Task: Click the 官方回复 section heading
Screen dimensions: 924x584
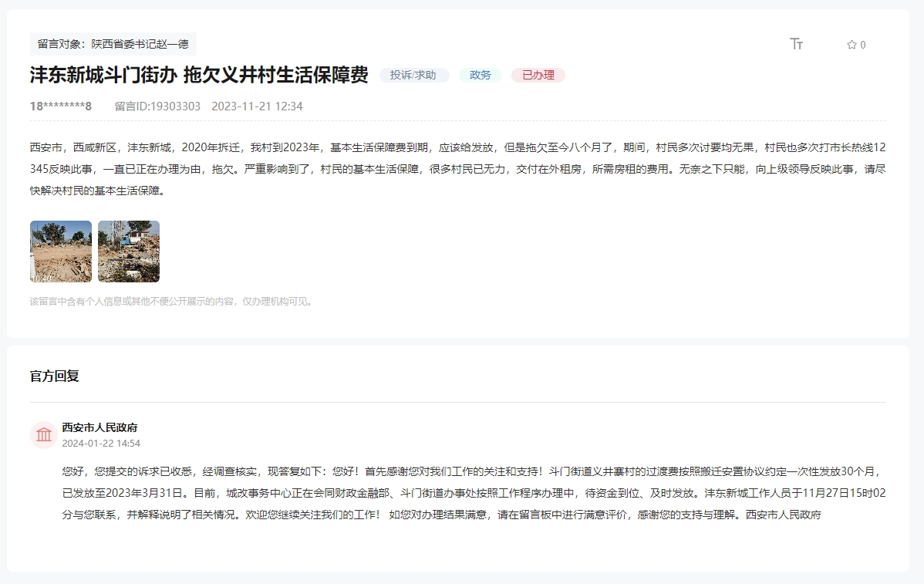Action: pyautogui.click(x=55, y=376)
